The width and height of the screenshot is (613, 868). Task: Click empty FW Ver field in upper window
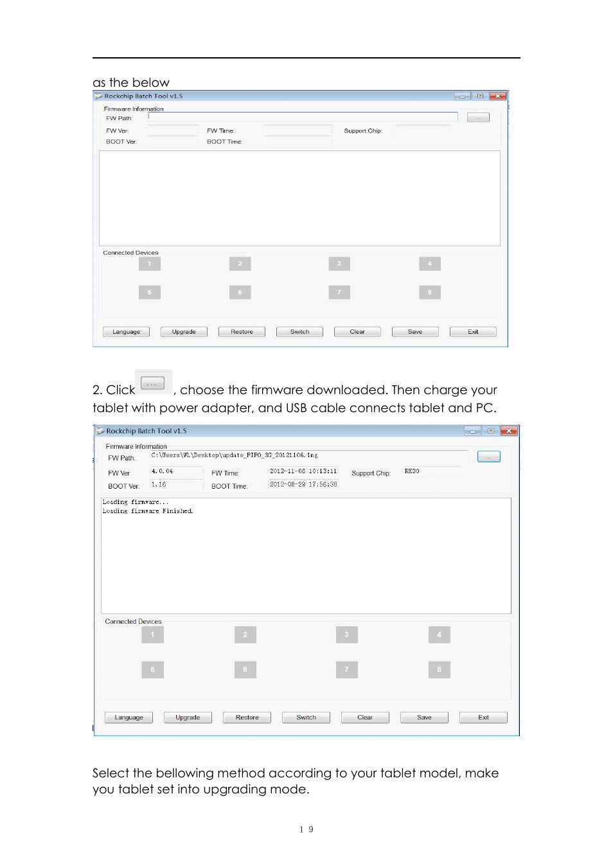[x=173, y=131]
